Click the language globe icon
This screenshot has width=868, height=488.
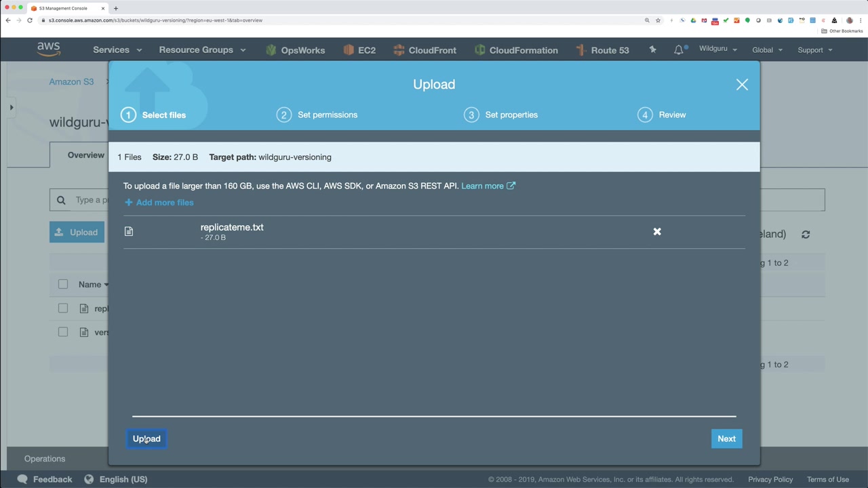coord(89,479)
